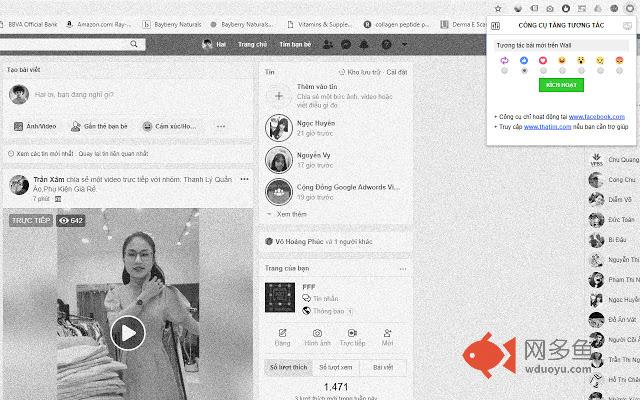640x400 pixels.
Task: Open Hai profile in top bar
Action: point(214,44)
